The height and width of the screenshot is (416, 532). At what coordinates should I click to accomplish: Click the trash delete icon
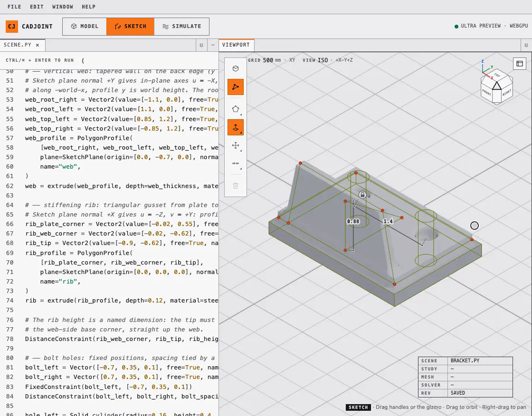236,186
